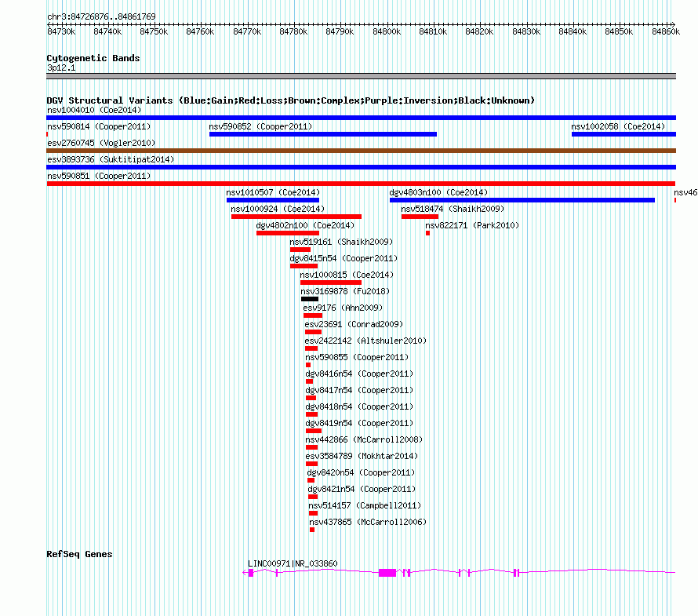The width and height of the screenshot is (698, 616).
Task: Click nsv442866 (McCarroll2008) label
Action: pos(364,439)
